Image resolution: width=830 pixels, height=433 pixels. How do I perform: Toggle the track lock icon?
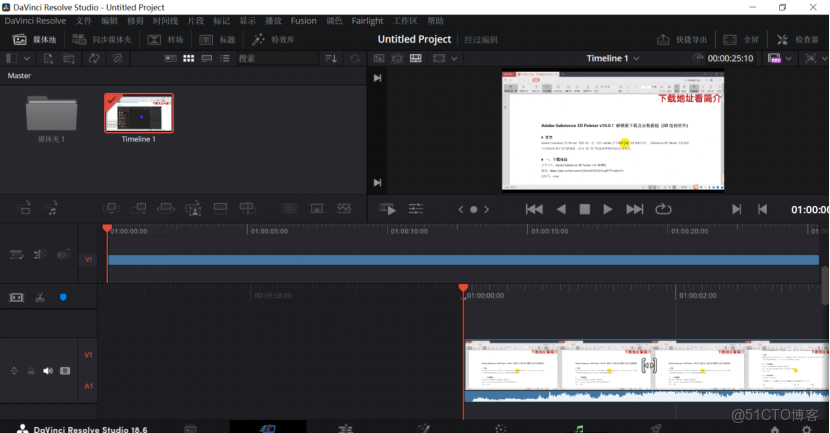click(x=32, y=370)
